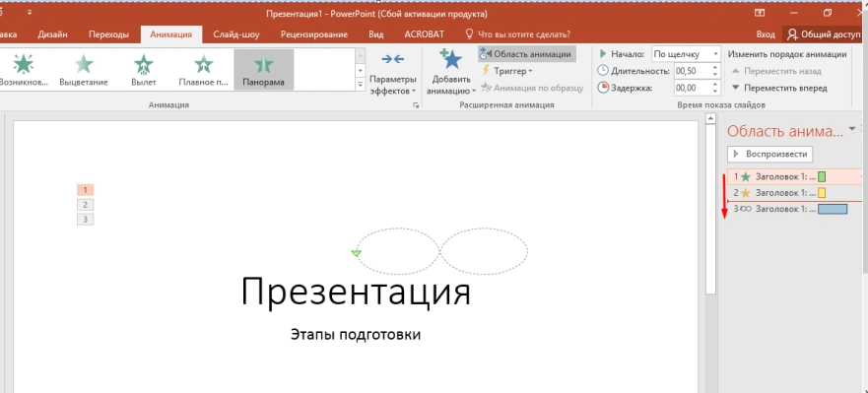Click animation tag 3 on slide
Viewport: 868px width, 393px height.
(85, 220)
